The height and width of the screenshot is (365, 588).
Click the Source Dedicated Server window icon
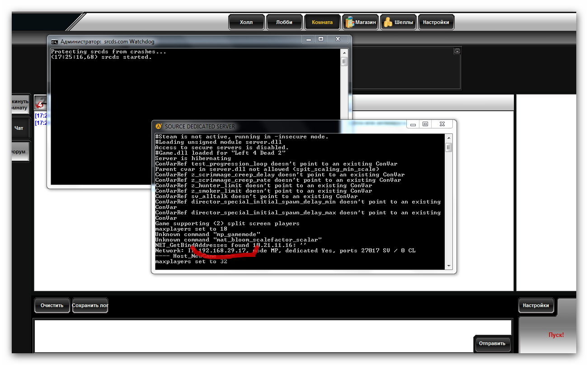(159, 127)
